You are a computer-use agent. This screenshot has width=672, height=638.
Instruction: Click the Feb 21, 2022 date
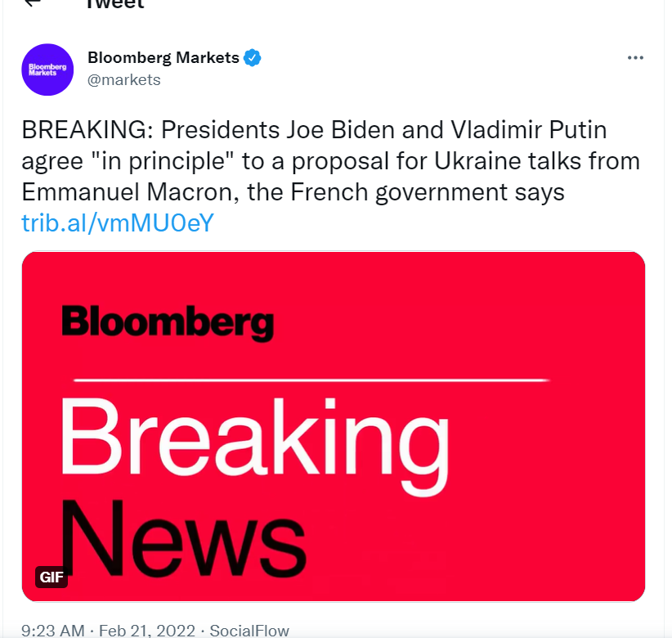pyautogui.click(x=147, y=631)
